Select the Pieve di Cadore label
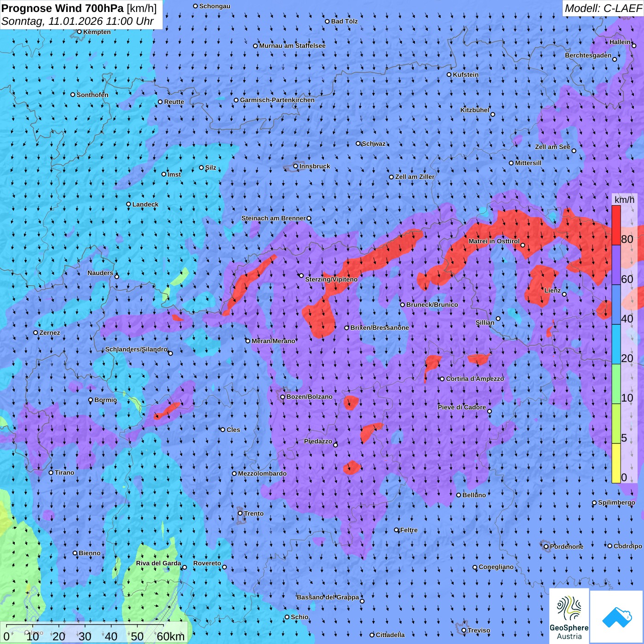Viewport: 644px width, 644px height. click(462, 407)
